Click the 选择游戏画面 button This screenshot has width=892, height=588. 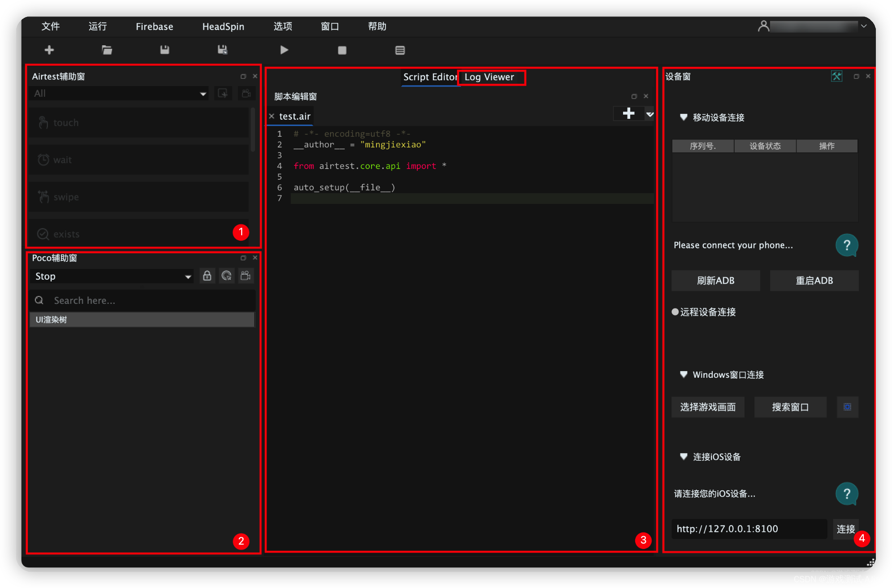pyautogui.click(x=708, y=407)
